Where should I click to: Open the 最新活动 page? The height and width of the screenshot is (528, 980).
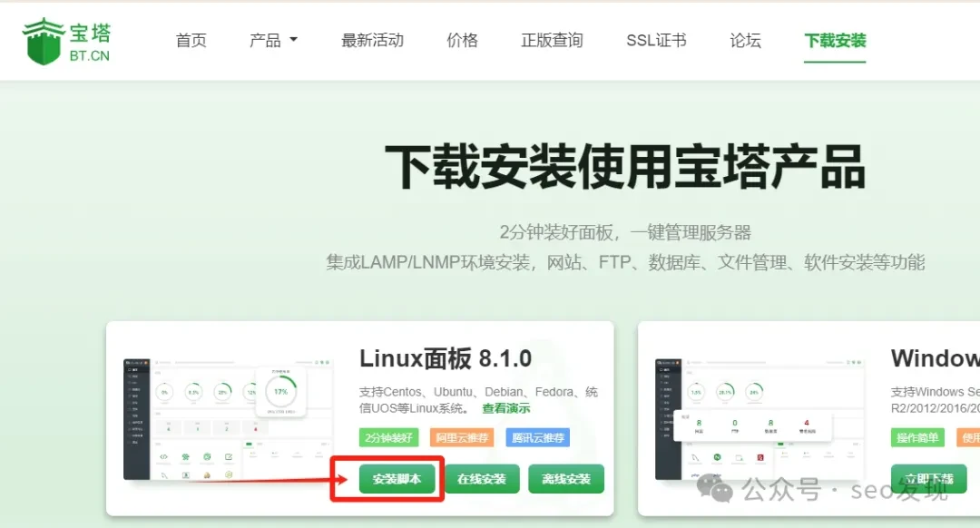point(372,41)
